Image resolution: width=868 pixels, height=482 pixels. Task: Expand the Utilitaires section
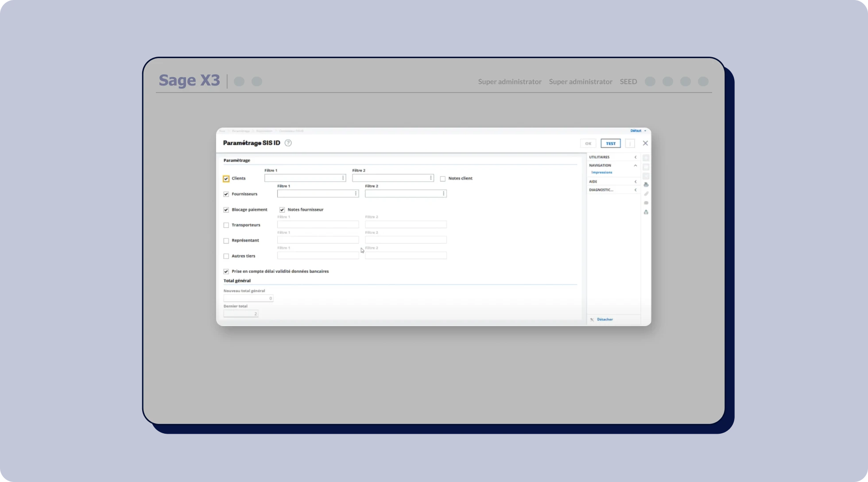point(635,157)
